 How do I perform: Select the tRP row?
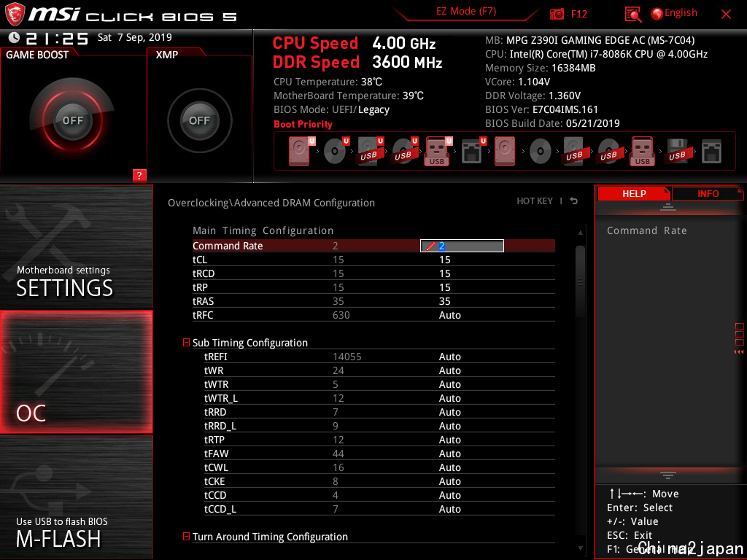[373, 287]
